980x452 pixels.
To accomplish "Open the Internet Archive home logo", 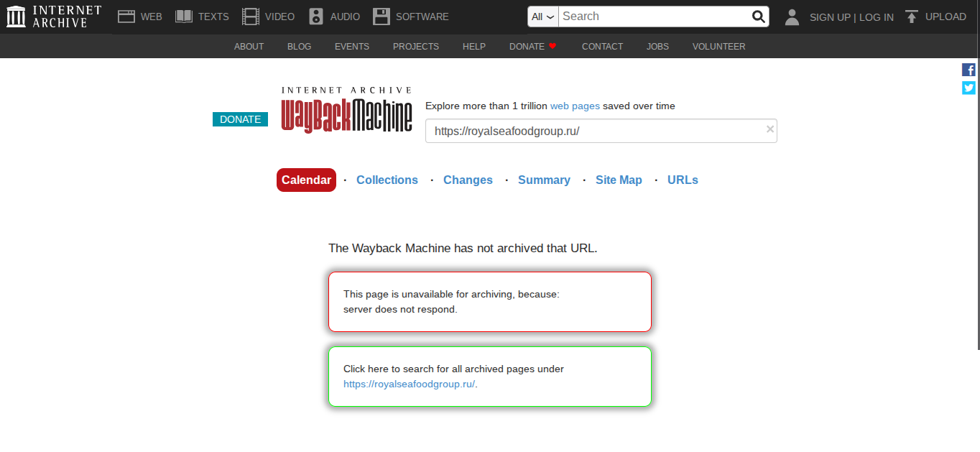I will [x=54, y=17].
